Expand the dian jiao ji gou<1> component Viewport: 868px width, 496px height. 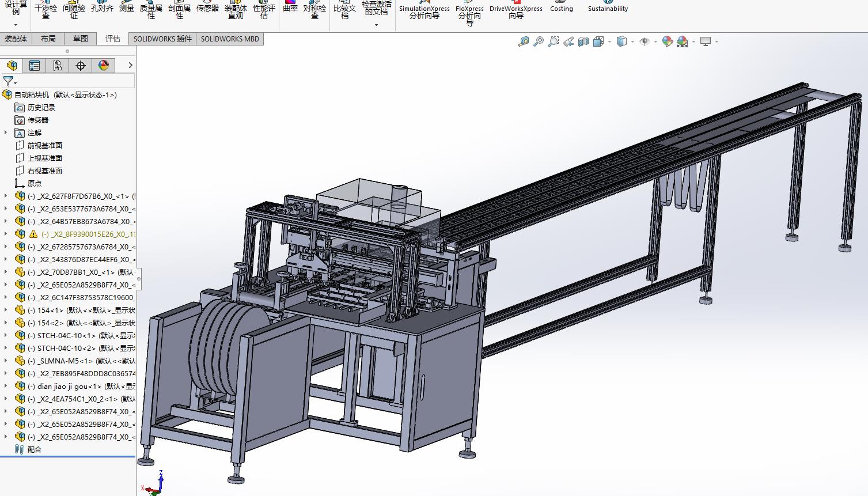pos(6,386)
